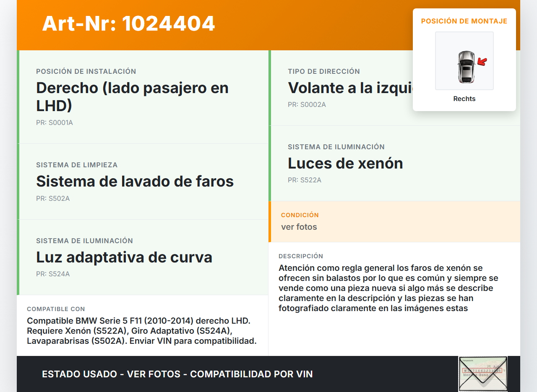
Task: Select the 'Luz adaptativa de curva' card
Action: point(143,257)
